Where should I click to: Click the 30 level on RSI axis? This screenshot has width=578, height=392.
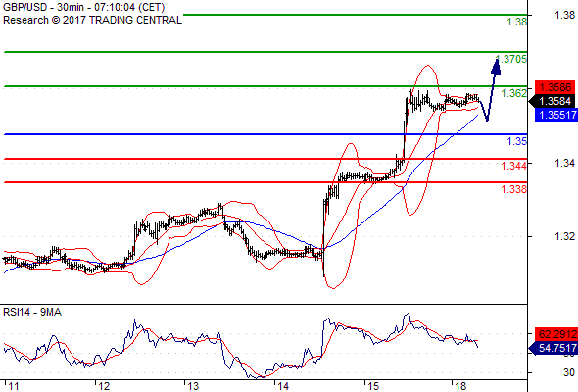pos(569,372)
